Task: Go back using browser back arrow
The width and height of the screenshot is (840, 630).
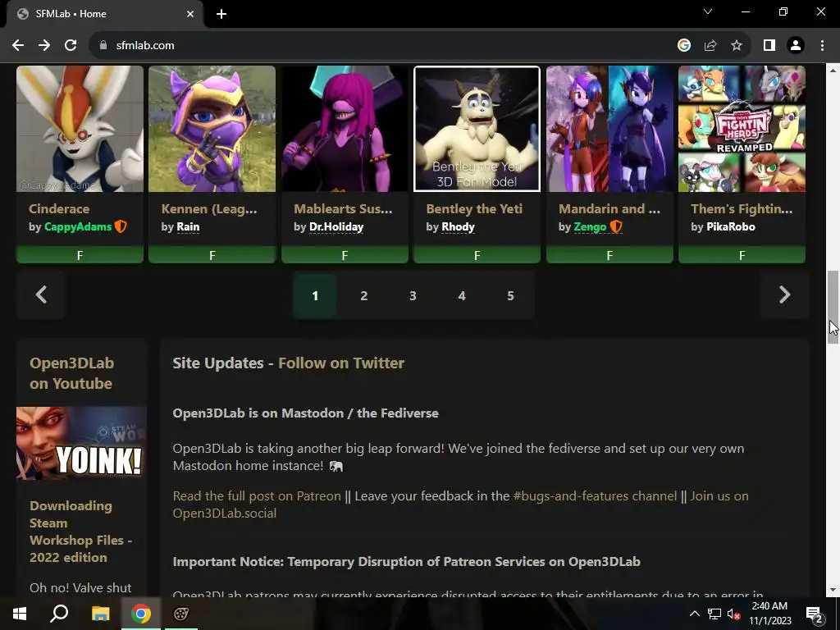Action: pos(18,46)
